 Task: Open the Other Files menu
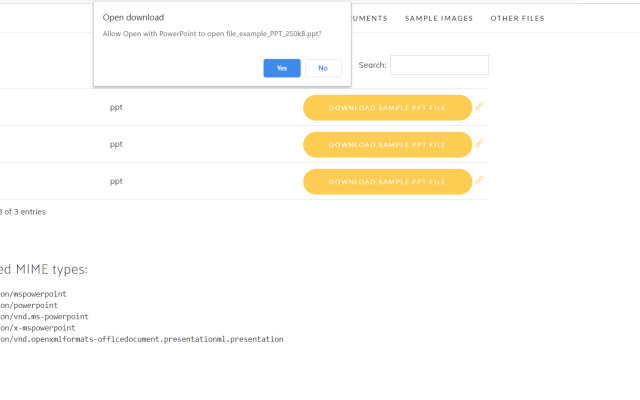517,18
